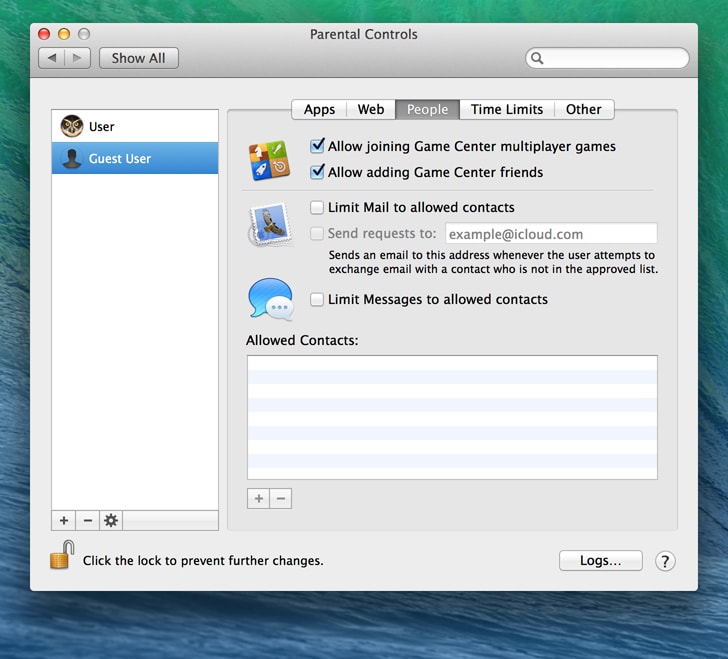This screenshot has width=728, height=659.
Task: Minimize the window with yellow button
Action: 64,34
